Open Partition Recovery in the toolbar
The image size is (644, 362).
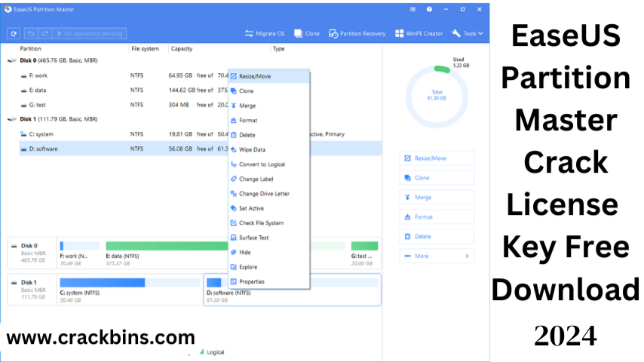click(x=357, y=34)
